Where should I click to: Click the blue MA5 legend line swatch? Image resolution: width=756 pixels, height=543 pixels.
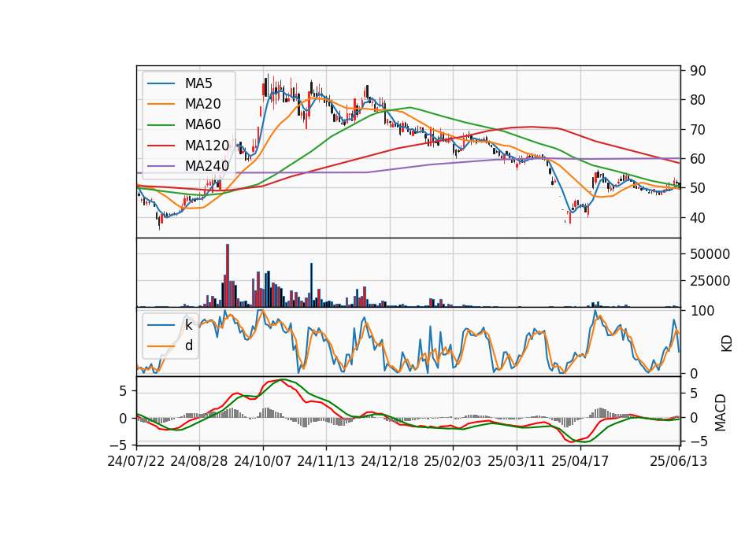tap(161, 84)
